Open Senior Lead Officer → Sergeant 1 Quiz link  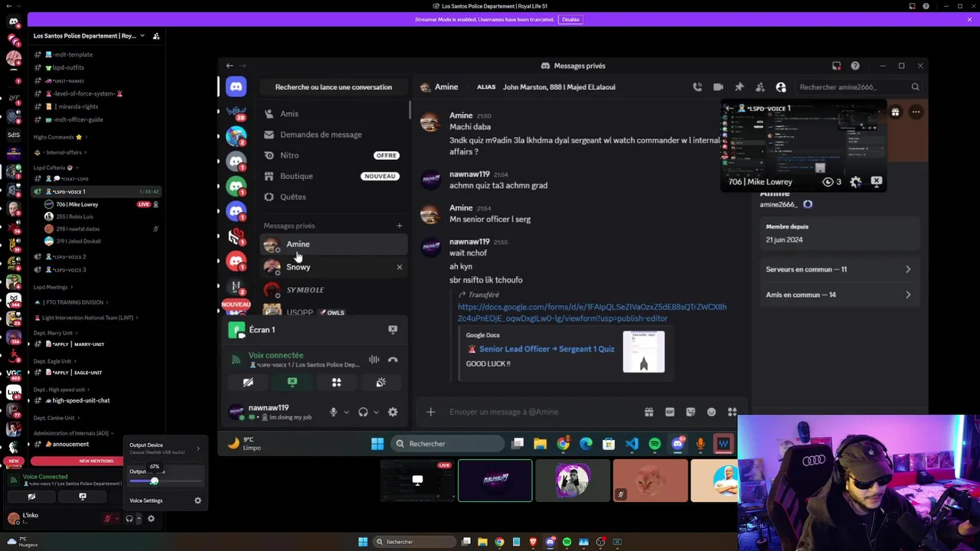click(x=547, y=349)
